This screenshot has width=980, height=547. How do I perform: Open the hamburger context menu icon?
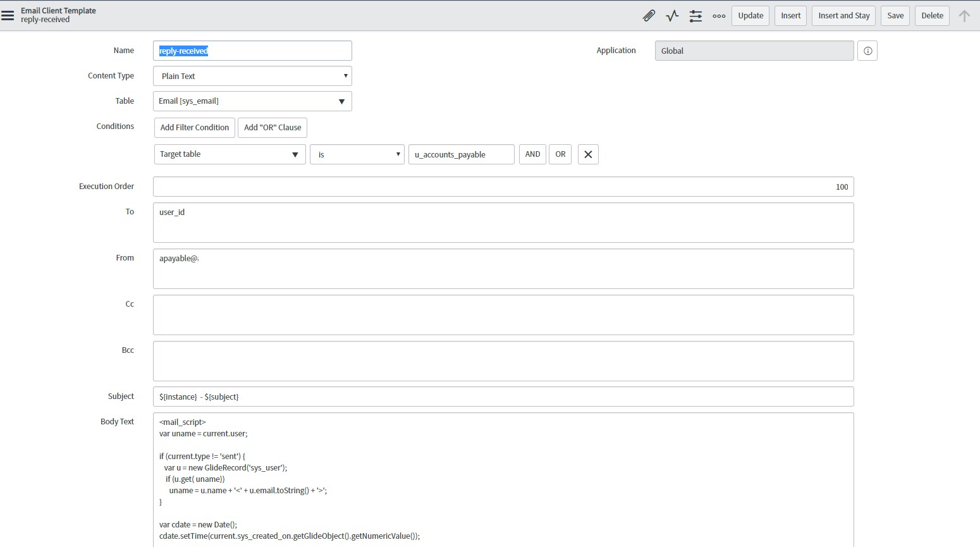pyautogui.click(x=8, y=16)
